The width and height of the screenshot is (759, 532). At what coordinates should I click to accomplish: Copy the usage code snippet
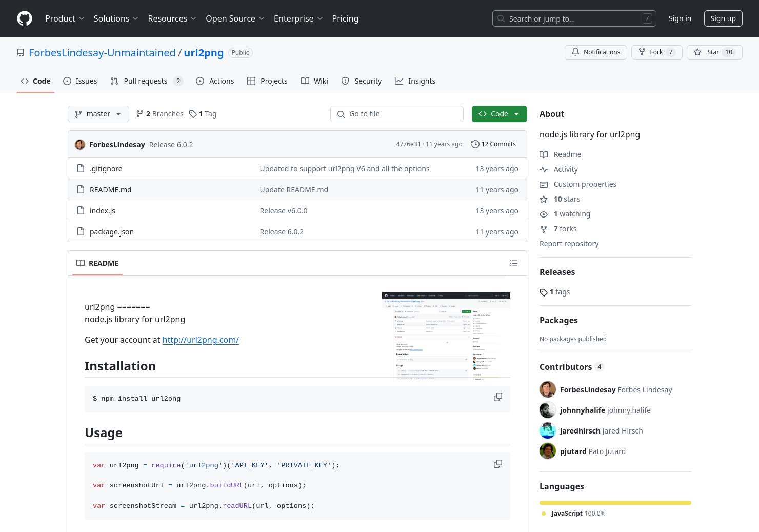497,464
